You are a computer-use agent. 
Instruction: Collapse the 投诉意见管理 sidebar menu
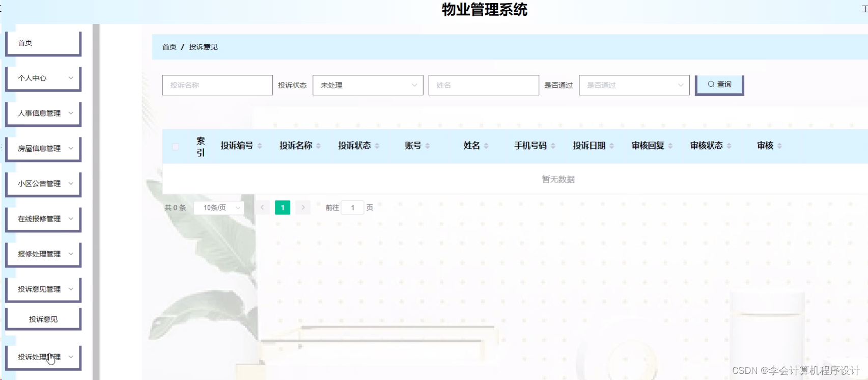tap(43, 289)
